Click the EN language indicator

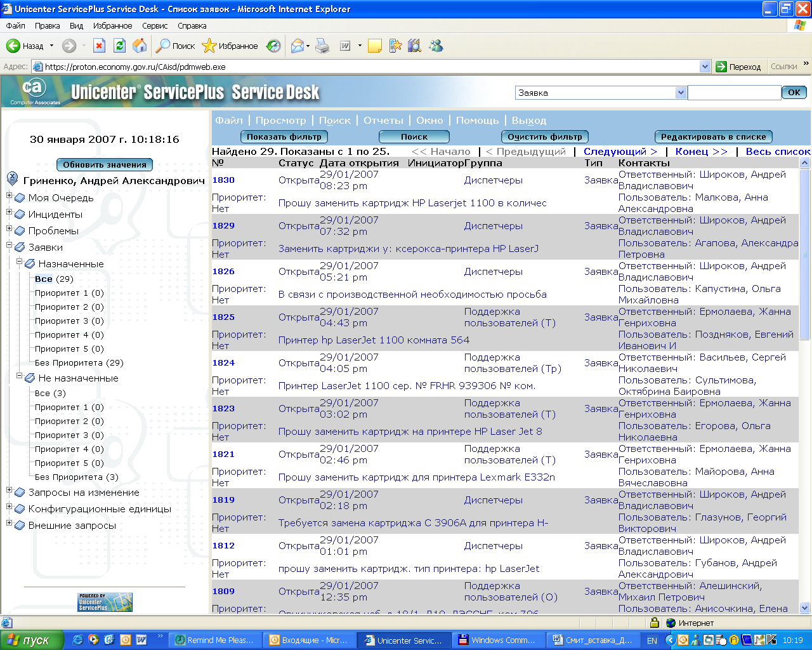tap(652, 640)
